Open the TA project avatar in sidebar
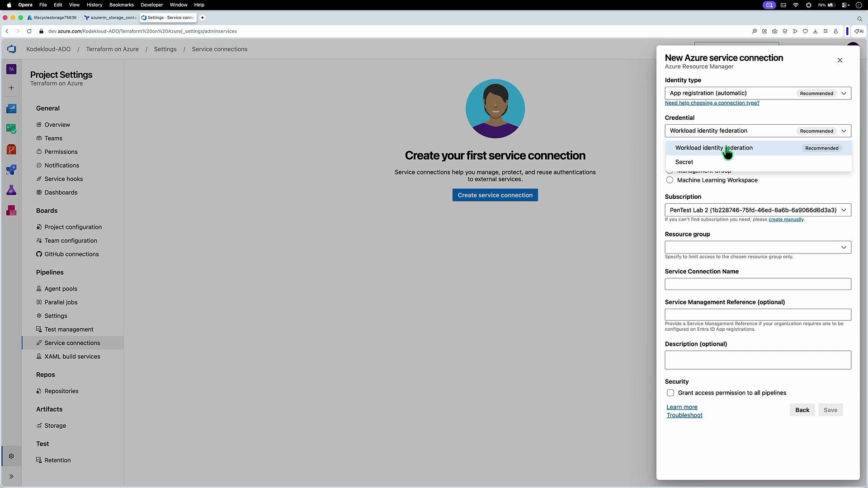 pyautogui.click(x=11, y=69)
